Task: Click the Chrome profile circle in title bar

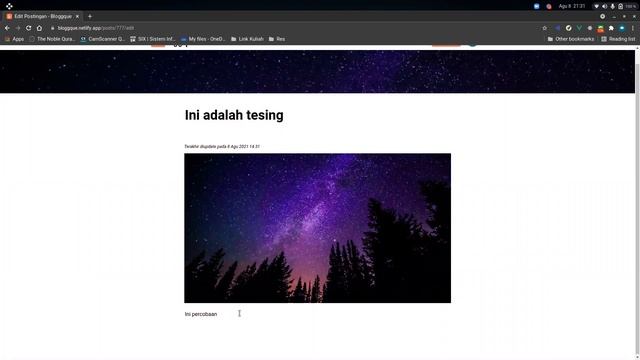Action: coord(602,16)
